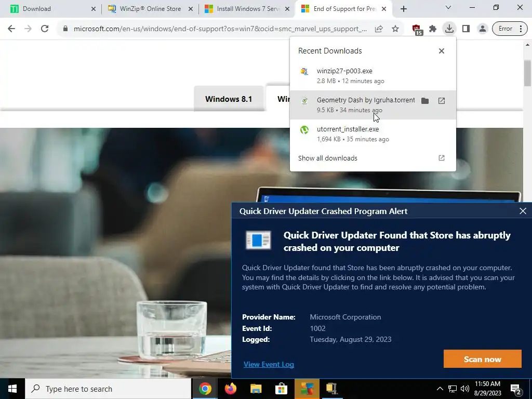Image resolution: width=532 pixels, height=399 pixels.
Task: Open the volume control tray icon
Action: (465, 389)
